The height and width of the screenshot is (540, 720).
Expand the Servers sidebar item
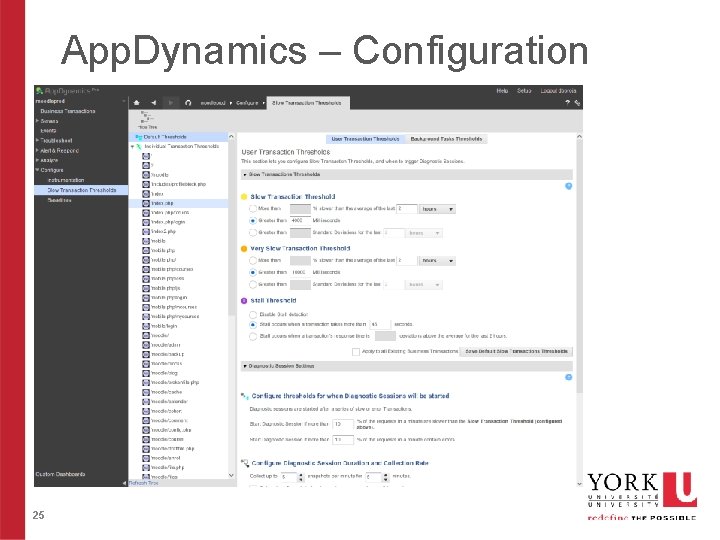pos(38,121)
